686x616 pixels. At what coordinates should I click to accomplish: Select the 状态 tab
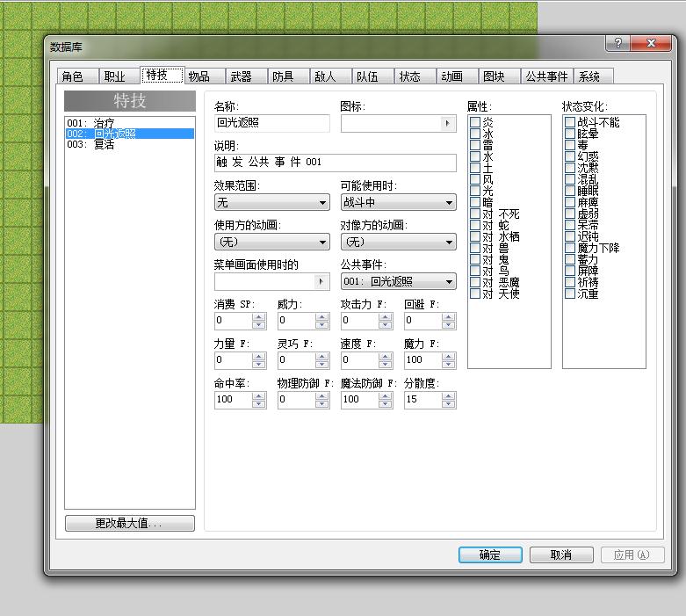point(415,76)
